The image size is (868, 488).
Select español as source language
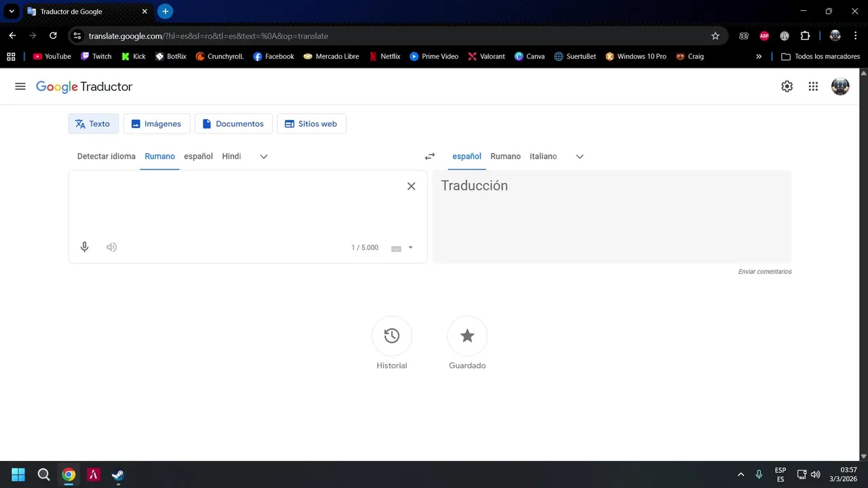click(199, 156)
